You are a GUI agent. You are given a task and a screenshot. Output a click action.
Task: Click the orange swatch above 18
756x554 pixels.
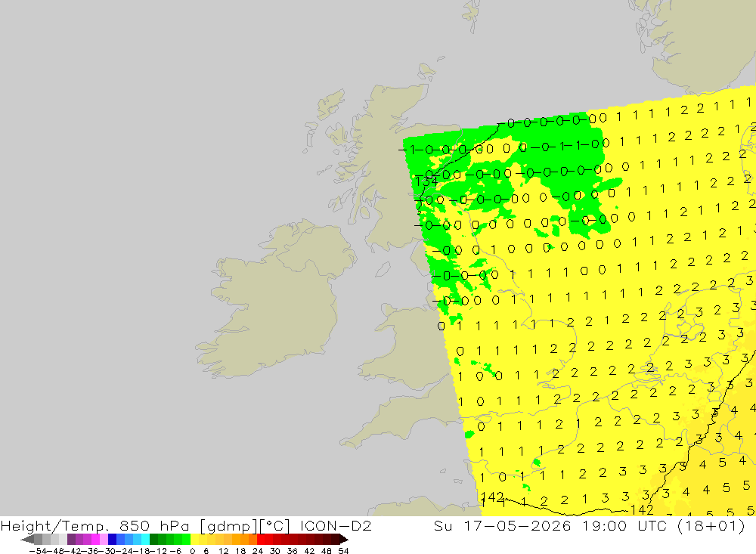[x=244, y=539]
